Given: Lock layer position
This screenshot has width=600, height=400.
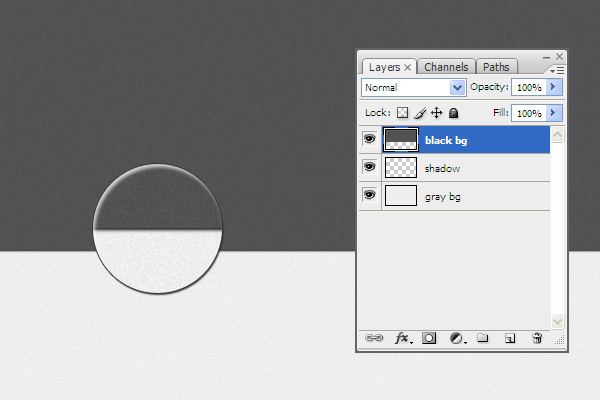Looking at the screenshot, I should (436, 113).
